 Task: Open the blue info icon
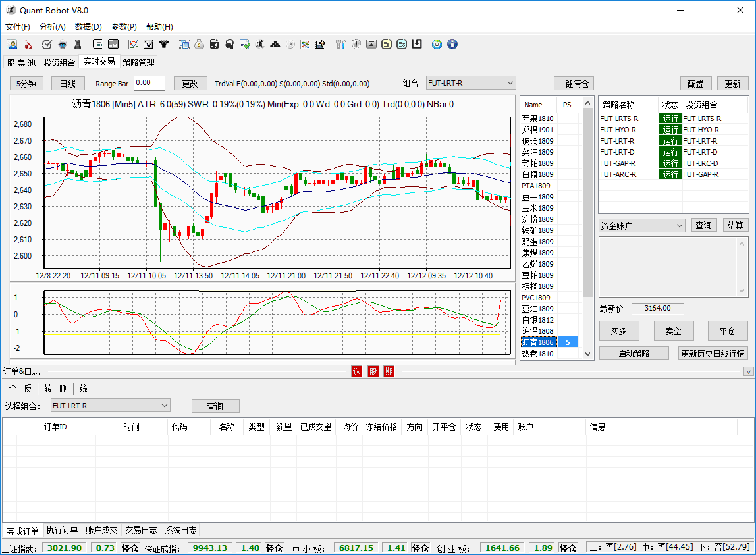(x=452, y=44)
